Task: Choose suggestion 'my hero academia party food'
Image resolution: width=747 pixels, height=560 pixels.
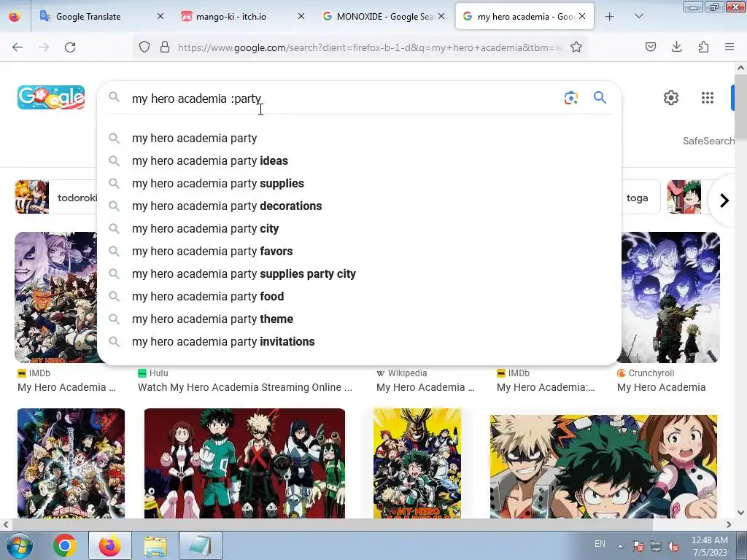Action: pos(359,297)
